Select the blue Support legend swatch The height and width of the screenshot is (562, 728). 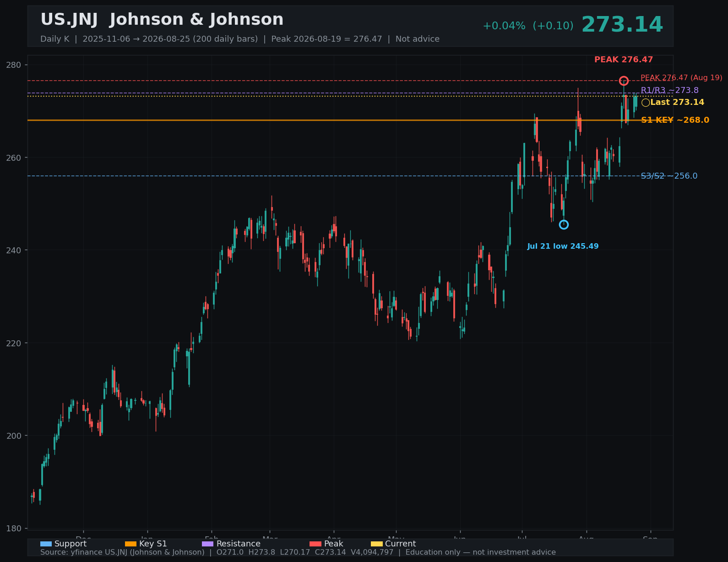coord(46,544)
